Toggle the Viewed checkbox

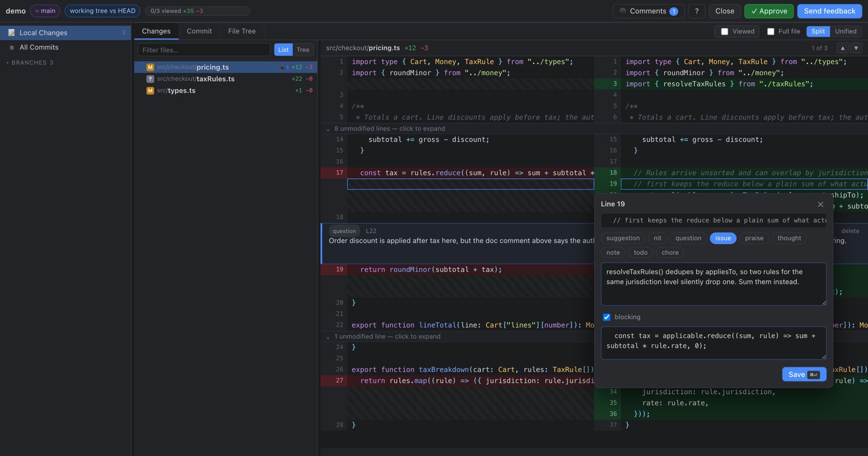(724, 32)
